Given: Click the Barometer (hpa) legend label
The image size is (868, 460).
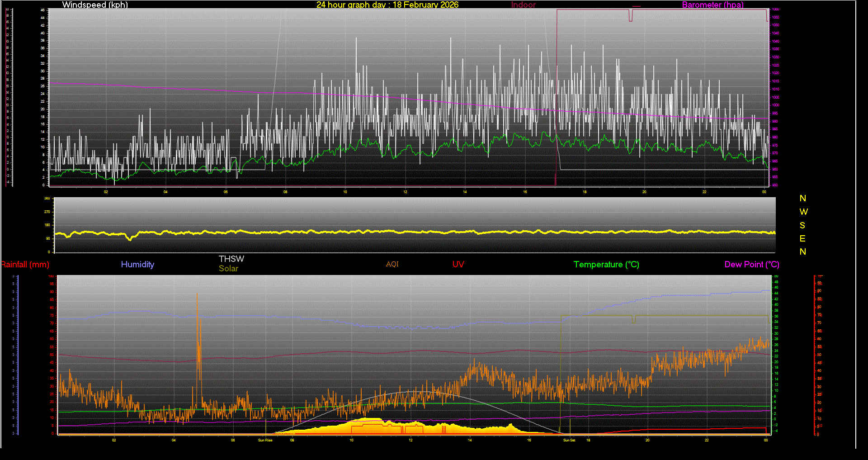Looking at the screenshot, I should (x=712, y=5).
